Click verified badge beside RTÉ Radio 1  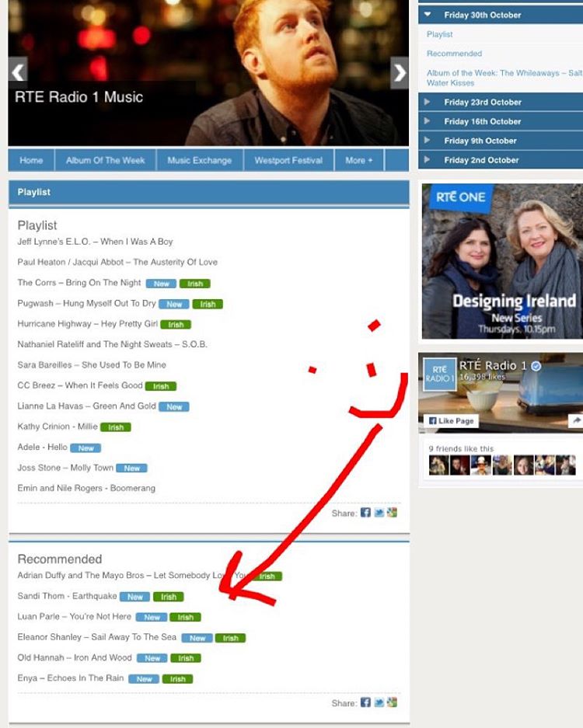click(536, 366)
